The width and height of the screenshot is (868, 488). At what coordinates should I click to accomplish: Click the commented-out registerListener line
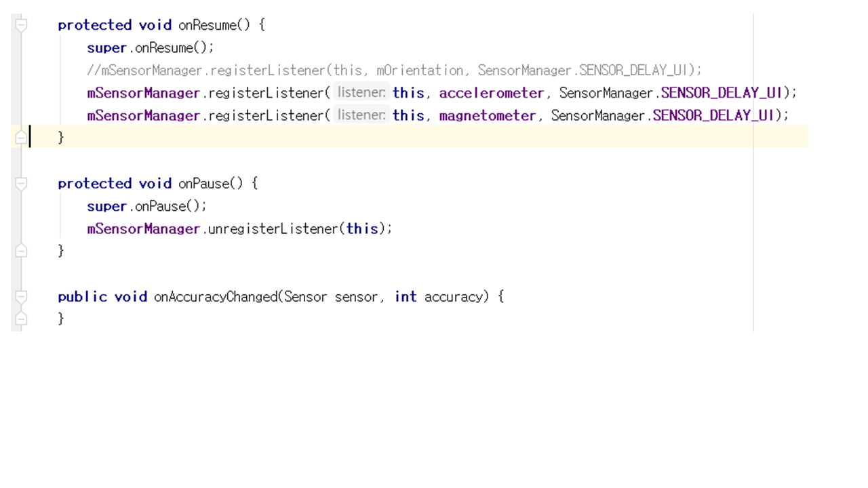[x=394, y=70]
